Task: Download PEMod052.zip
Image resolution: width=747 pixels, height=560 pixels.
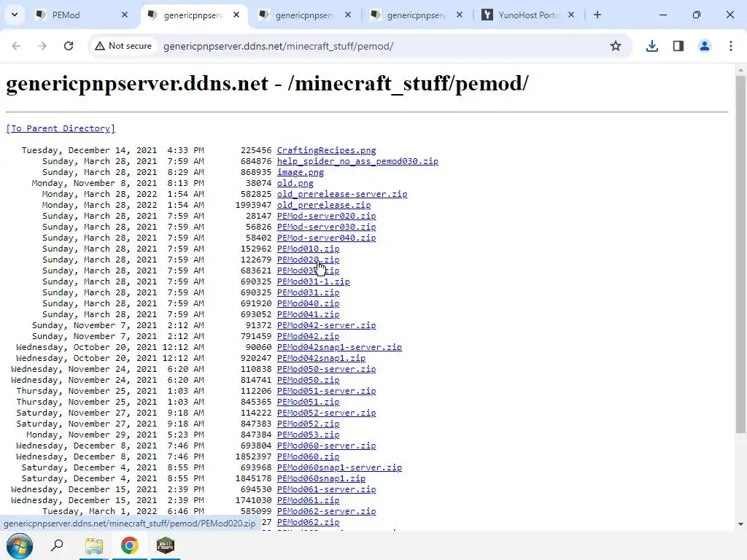Action: (309, 424)
